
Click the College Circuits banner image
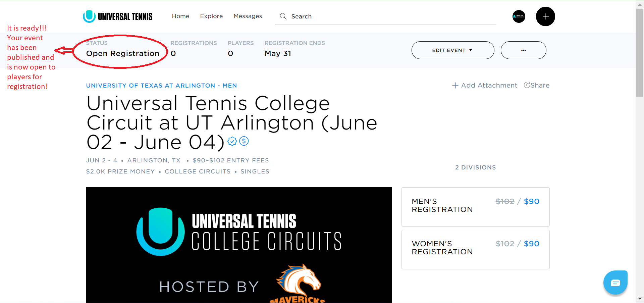[x=238, y=245]
